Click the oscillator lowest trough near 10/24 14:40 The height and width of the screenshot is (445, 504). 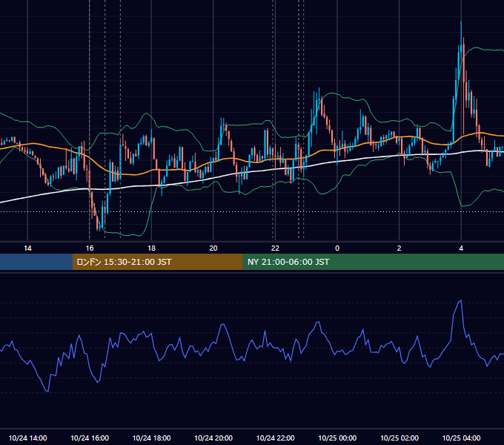[47, 391]
